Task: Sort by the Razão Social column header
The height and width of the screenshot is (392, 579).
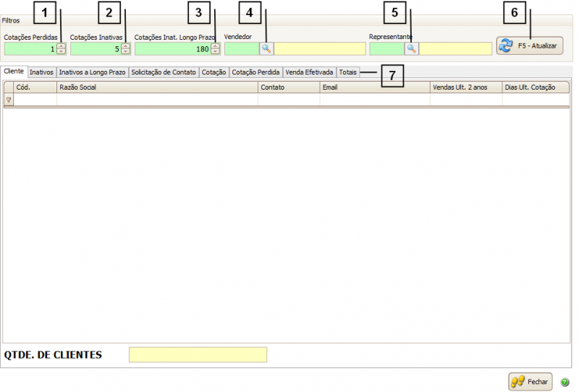Action: coord(157,87)
